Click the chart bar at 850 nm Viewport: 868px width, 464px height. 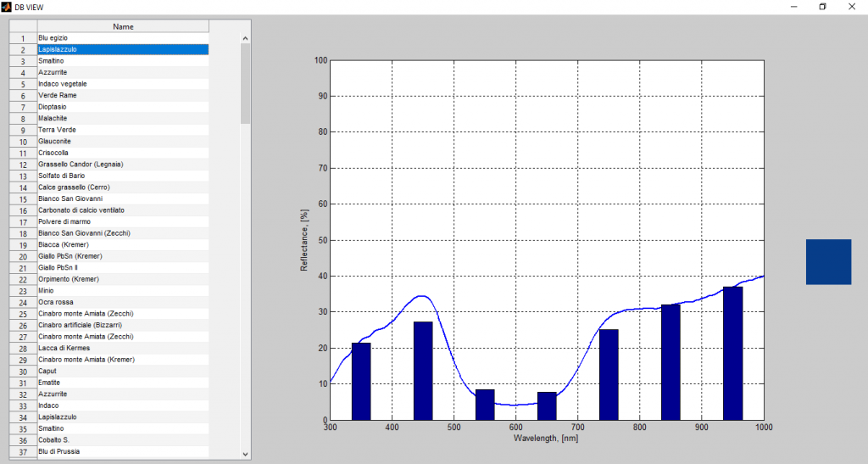pos(671,362)
